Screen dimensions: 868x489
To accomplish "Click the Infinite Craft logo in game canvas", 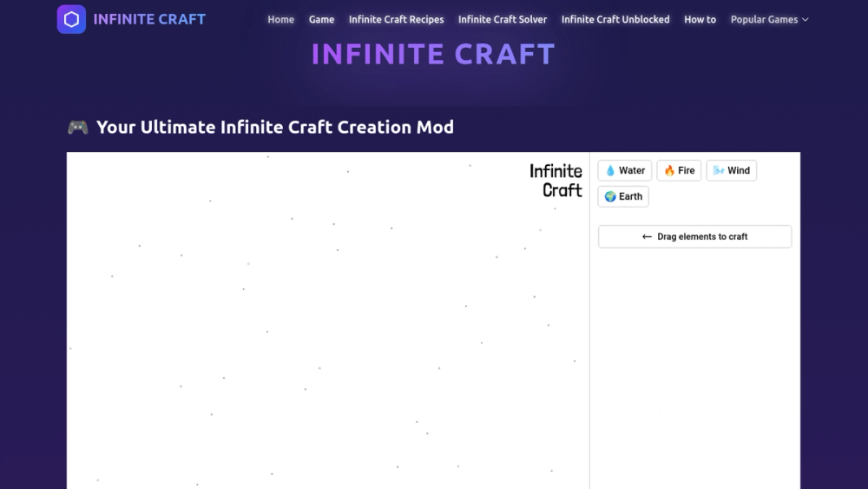I will pyautogui.click(x=556, y=181).
